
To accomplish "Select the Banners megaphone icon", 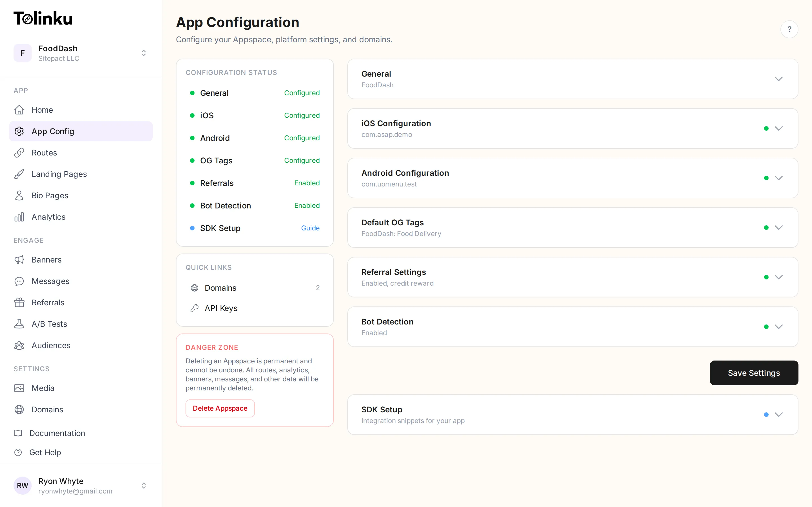I will tap(19, 259).
